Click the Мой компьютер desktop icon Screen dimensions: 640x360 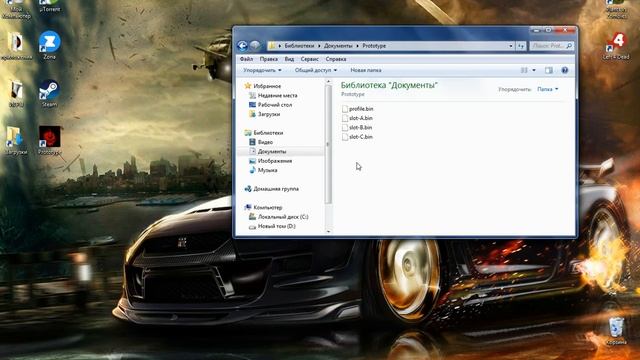16,9
